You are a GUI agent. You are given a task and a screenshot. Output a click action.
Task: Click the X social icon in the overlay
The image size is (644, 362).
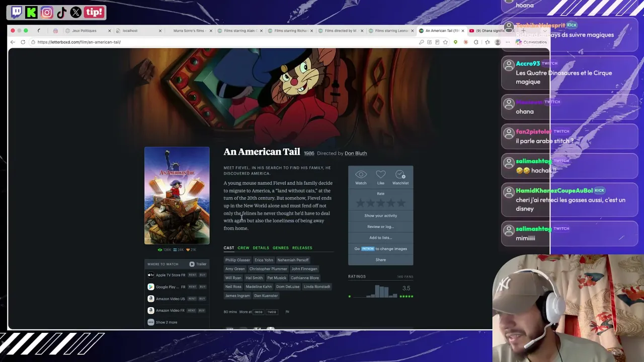tap(76, 13)
